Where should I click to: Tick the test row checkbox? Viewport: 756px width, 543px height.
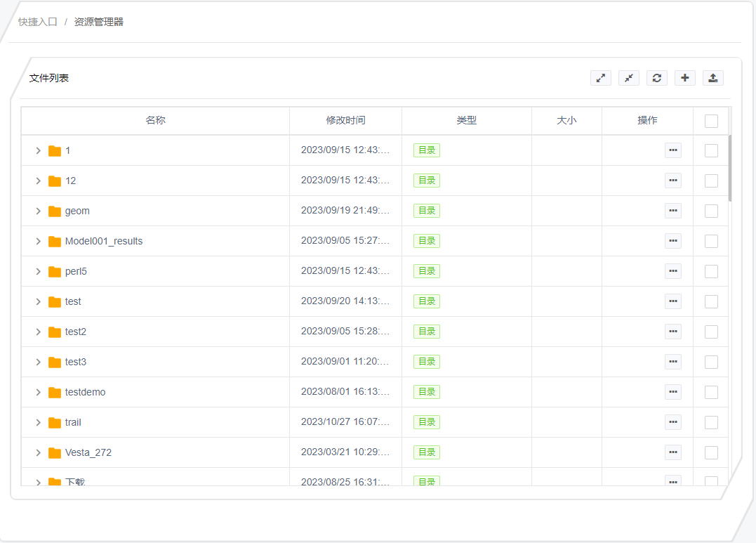coord(711,301)
